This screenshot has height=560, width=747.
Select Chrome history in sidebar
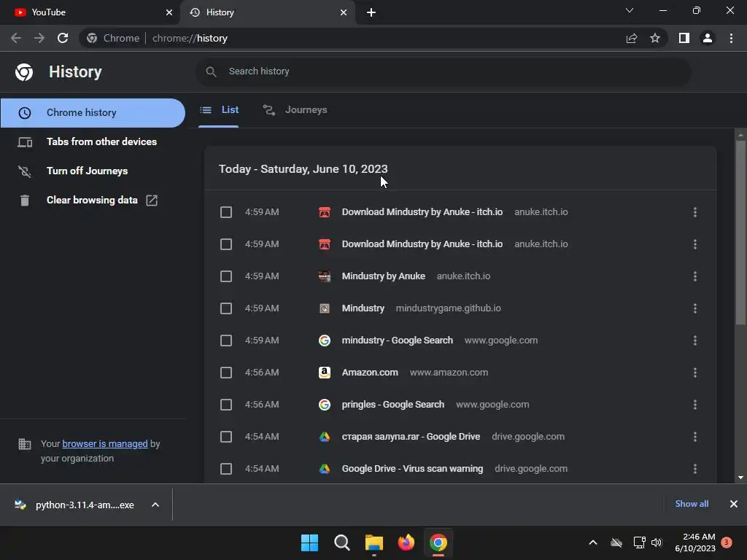(x=93, y=113)
